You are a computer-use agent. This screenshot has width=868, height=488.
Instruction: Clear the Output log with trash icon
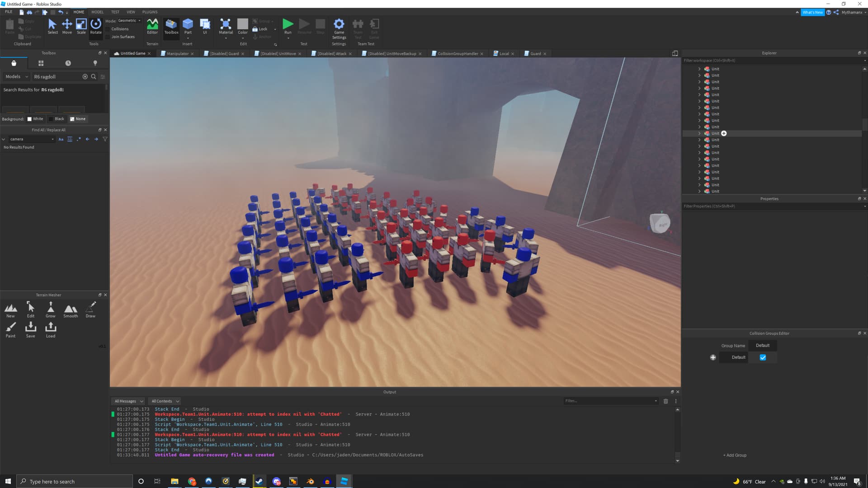[x=665, y=401]
